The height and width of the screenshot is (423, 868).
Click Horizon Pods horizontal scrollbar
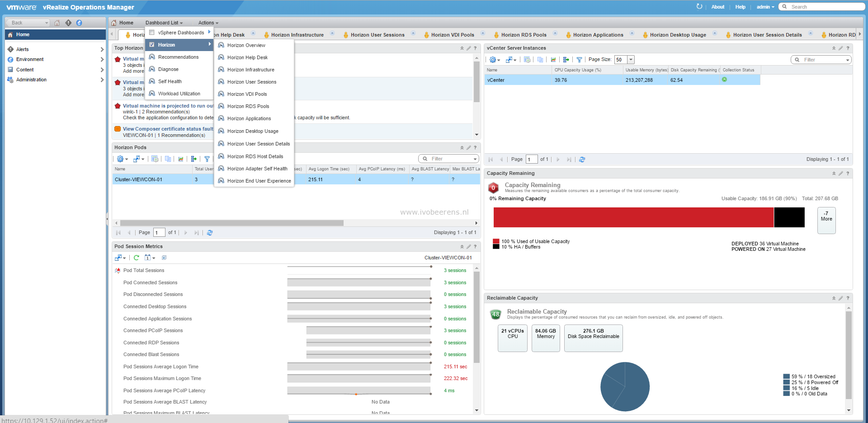(231, 223)
